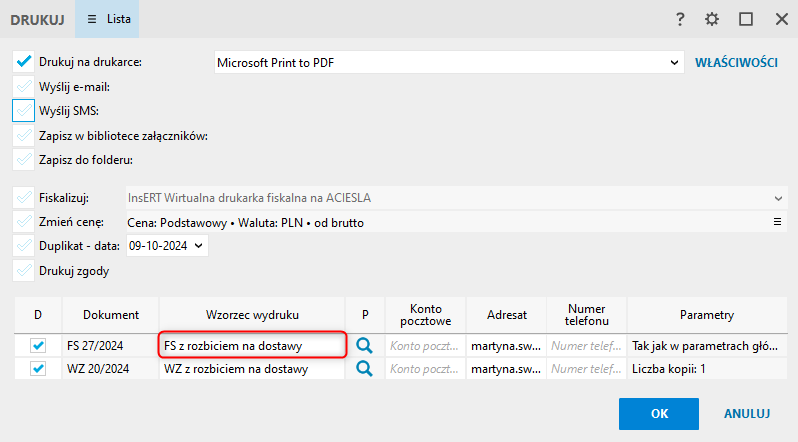
Task: Expand the Fiskalizuj fiscal printer dropdown
Action: point(778,198)
